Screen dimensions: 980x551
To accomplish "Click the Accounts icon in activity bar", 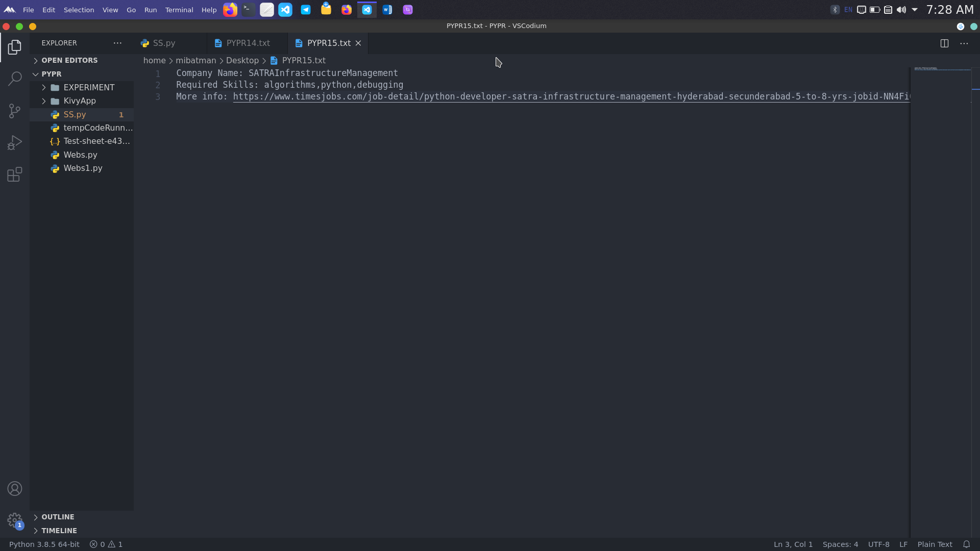I will pos(15,489).
